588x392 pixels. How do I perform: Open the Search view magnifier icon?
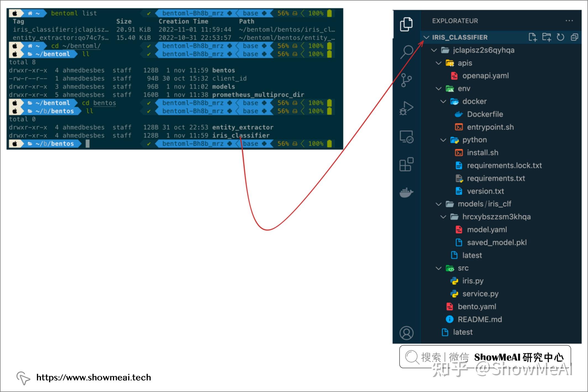pos(407,52)
